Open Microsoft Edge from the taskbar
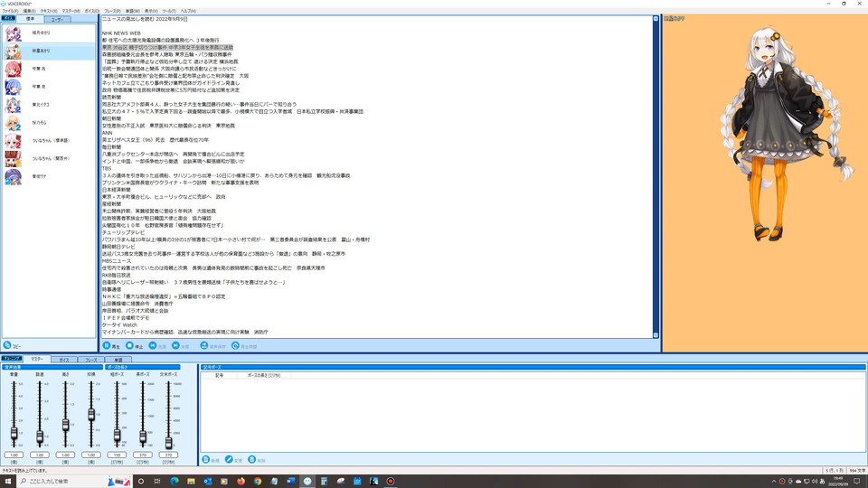The width and height of the screenshot is (868, 488). tap(175, 482)
